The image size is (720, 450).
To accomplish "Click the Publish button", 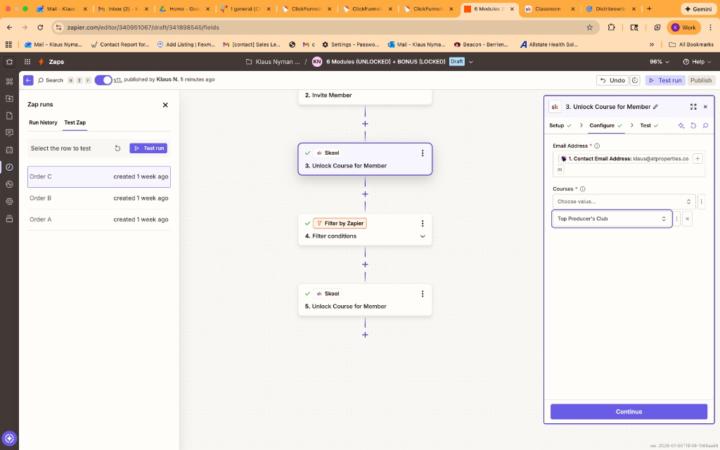I will 701,80.
